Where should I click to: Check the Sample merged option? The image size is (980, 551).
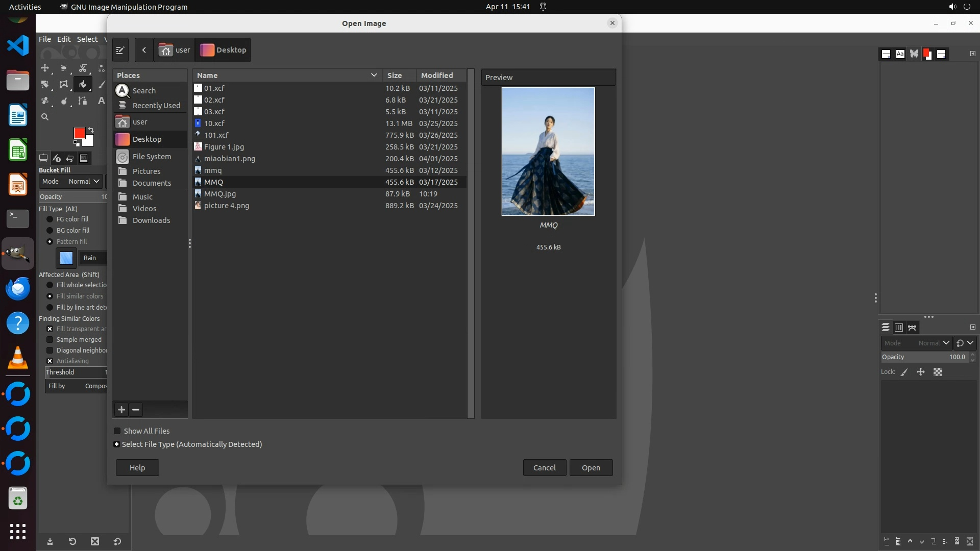click(x=50, y=340)
